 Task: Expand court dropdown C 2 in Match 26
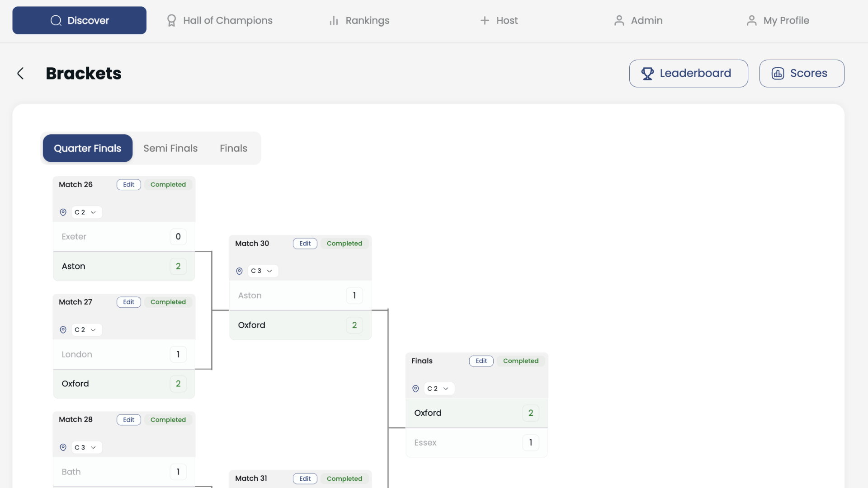click(86, 212)
